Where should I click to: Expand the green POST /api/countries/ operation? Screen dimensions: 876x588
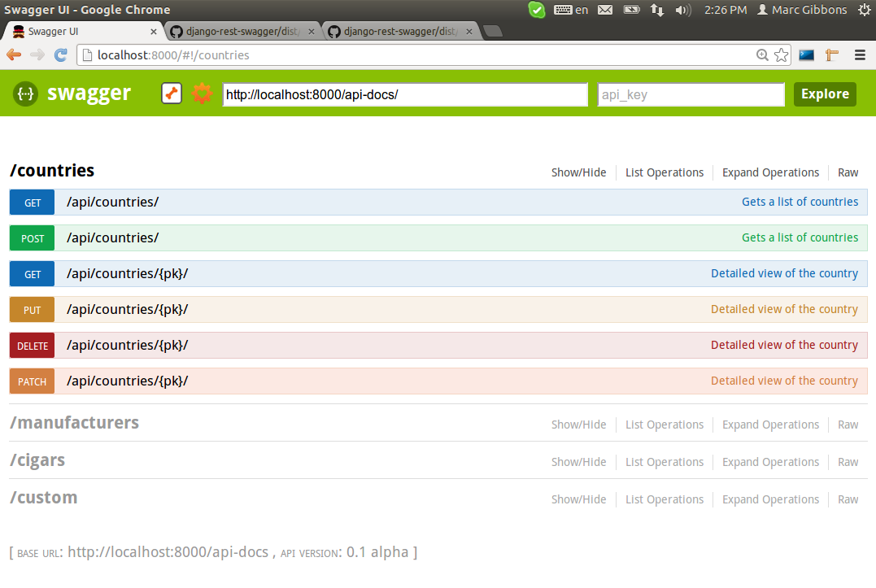click(438, 237)
